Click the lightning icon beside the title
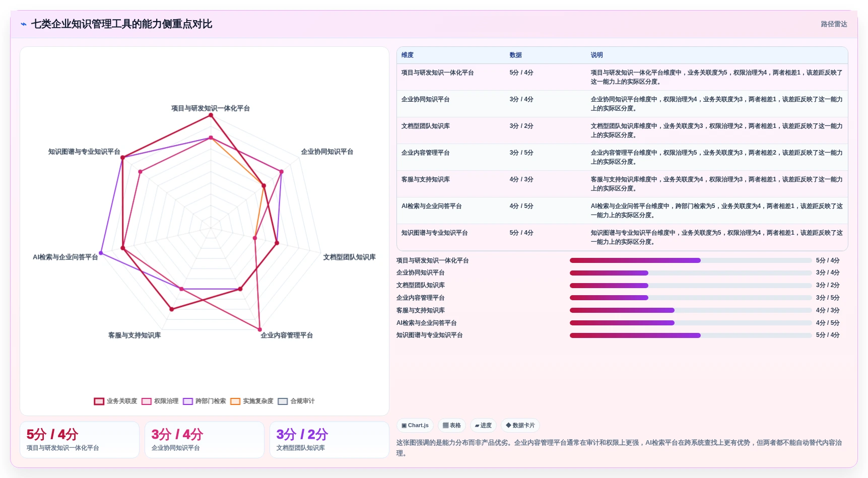The image size is (868, 478). [24, 24]
